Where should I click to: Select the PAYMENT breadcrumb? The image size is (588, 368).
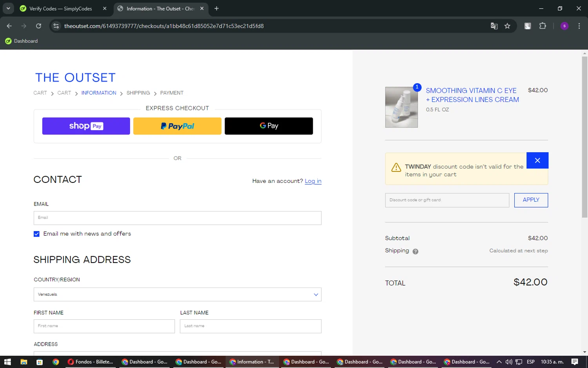(172, 93)
